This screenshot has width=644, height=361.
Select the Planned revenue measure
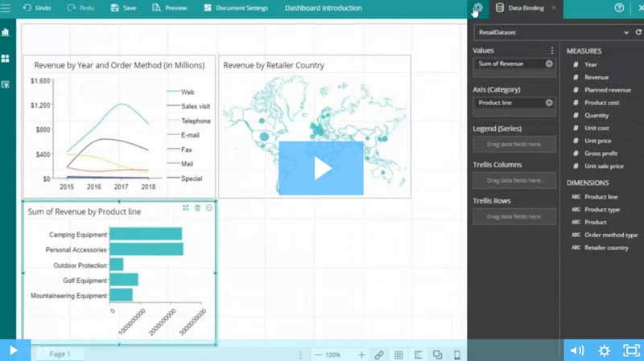pyautogui.click(x=608, y=90)
